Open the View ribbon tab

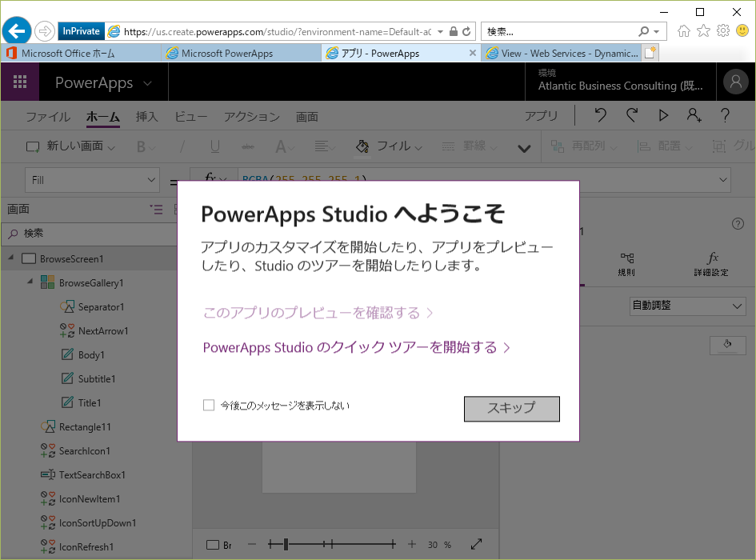pyautogui.click(x=191, y=117)
